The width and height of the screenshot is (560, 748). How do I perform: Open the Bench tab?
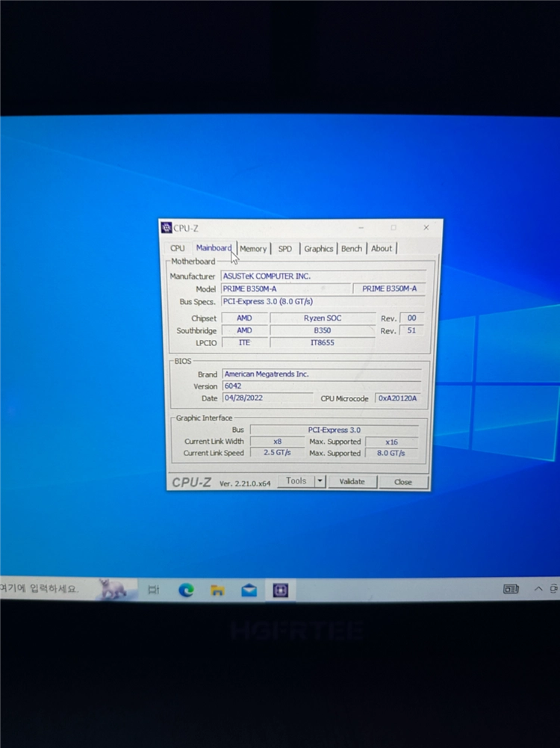click(x=351, y=249)
